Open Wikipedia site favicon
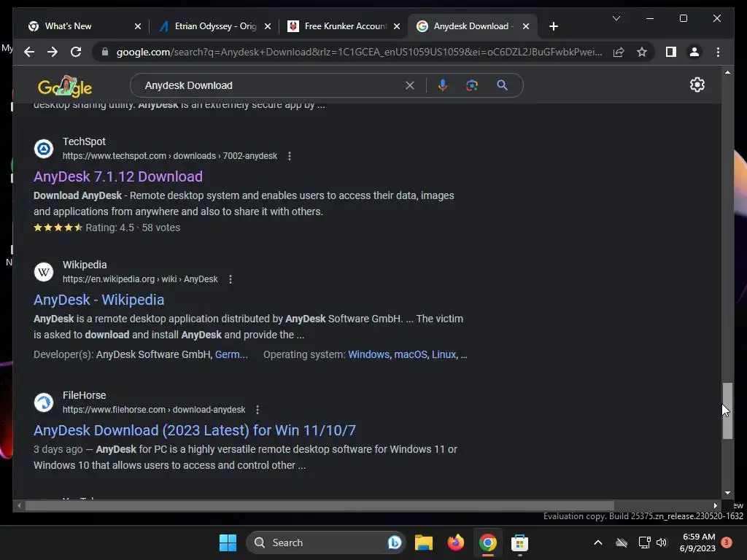 (44, 272)
